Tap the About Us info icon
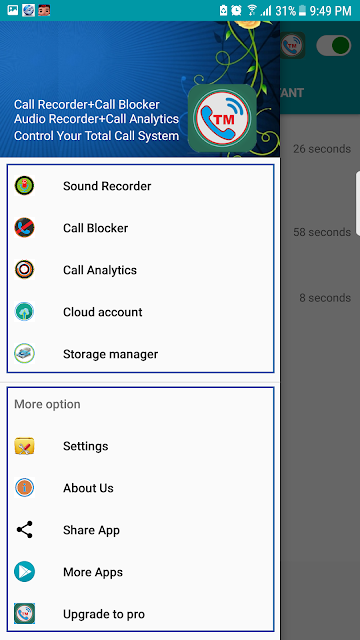Screen dimensions: 360x640 pos(24,488)
